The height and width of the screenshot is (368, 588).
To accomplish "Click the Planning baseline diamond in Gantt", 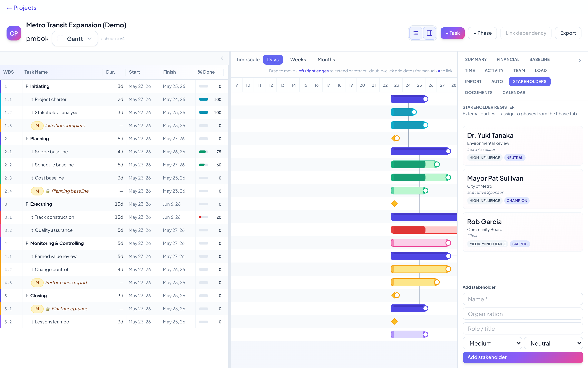I will point(394,204).
